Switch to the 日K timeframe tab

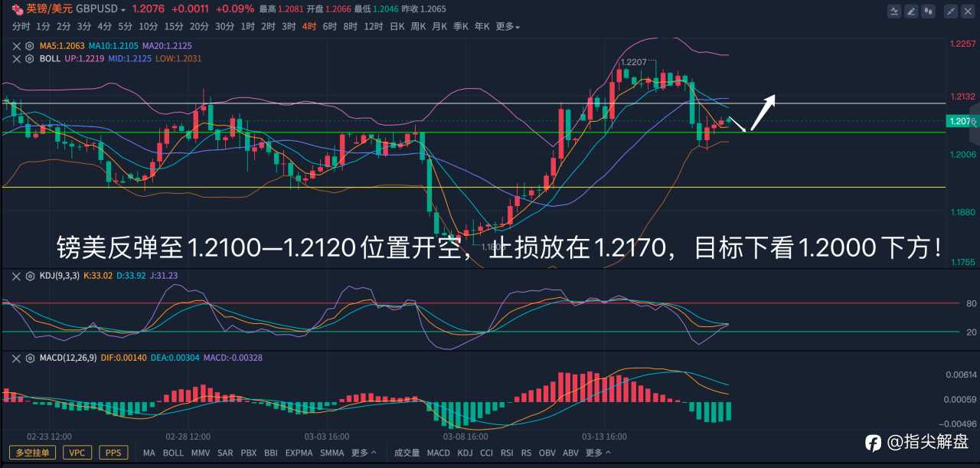click(x=397, y=26)
